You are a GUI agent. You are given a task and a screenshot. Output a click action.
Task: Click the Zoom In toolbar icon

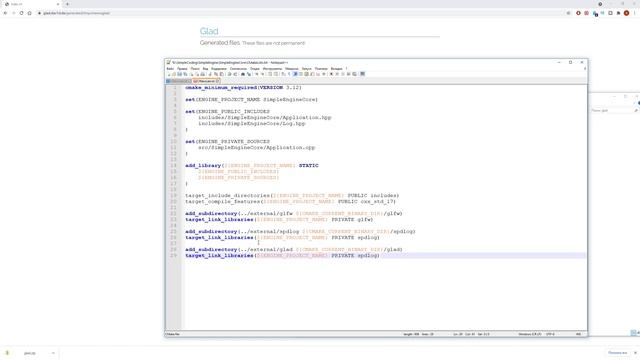(x=257, y=74)
